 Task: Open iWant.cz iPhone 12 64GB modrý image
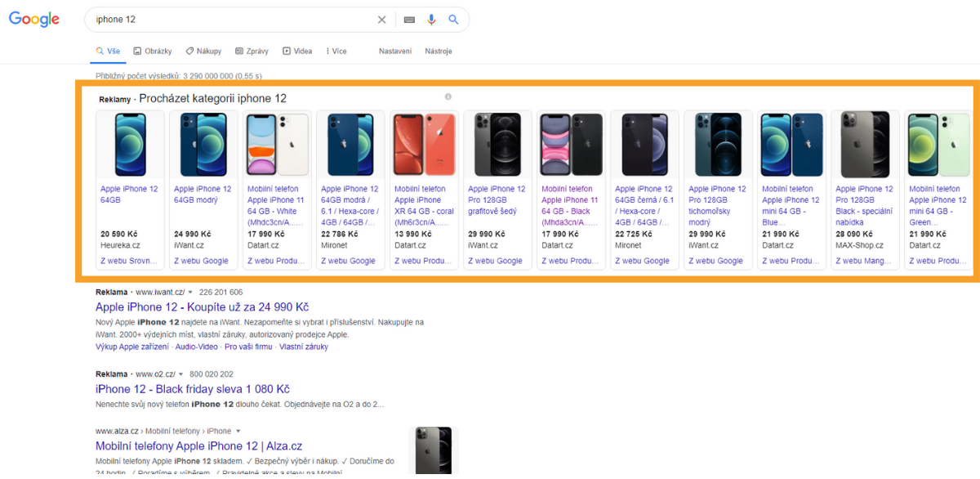click(x=203, y=144)
